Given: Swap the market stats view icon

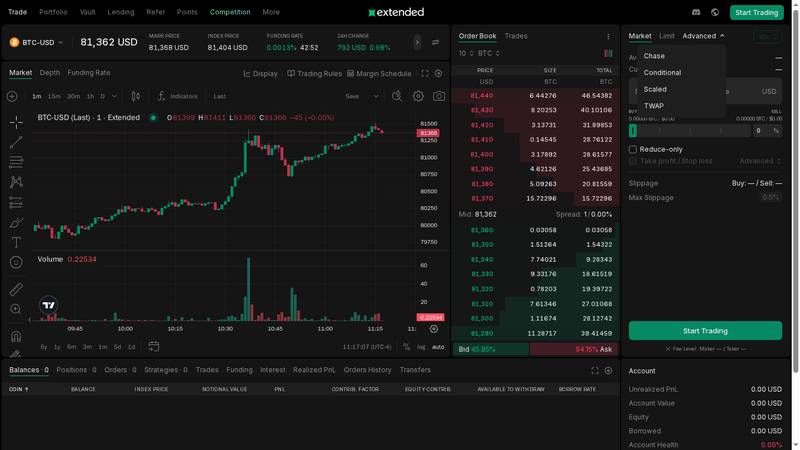Looking at the screenshot, I should (x=435, y=42).
